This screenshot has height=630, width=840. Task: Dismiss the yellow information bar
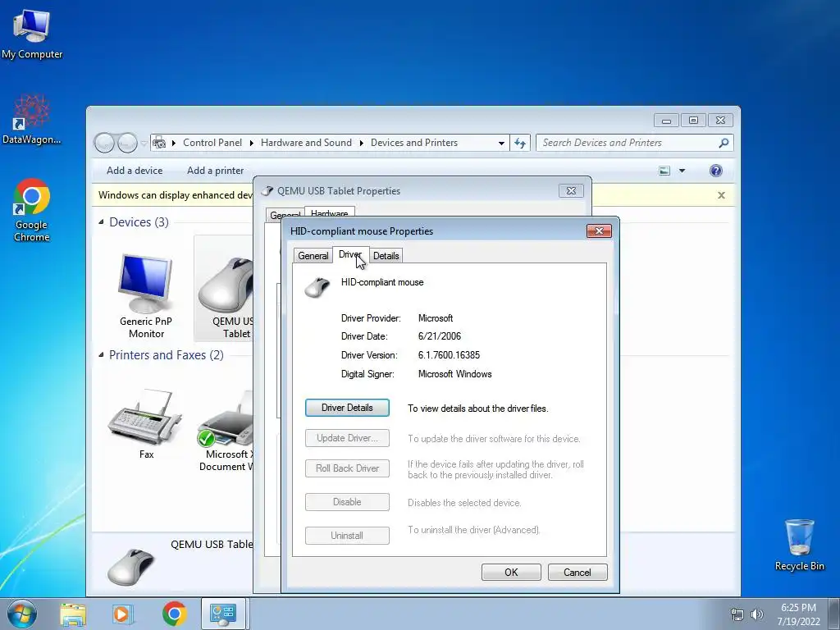pos(721,195)
